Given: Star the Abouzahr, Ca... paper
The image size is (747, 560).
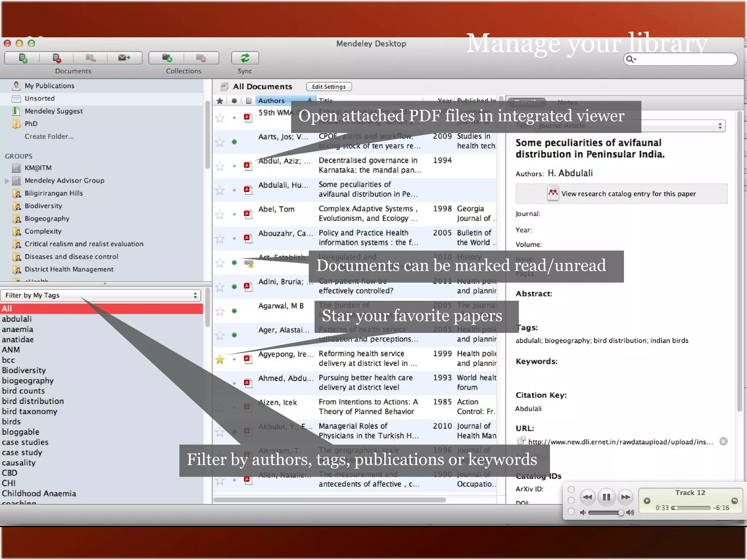Looking at the screenshot, I should pyautogui.click(x=220, y=238).
